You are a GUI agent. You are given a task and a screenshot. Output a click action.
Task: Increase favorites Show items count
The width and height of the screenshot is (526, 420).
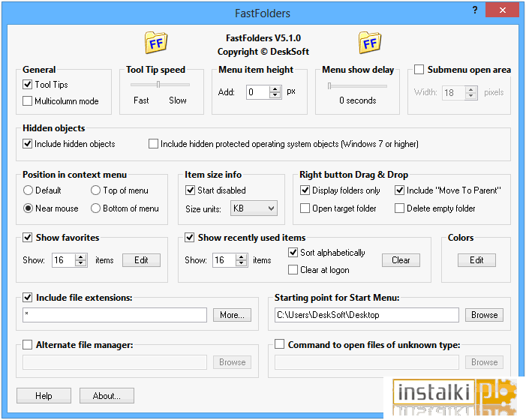coord(80,257)
